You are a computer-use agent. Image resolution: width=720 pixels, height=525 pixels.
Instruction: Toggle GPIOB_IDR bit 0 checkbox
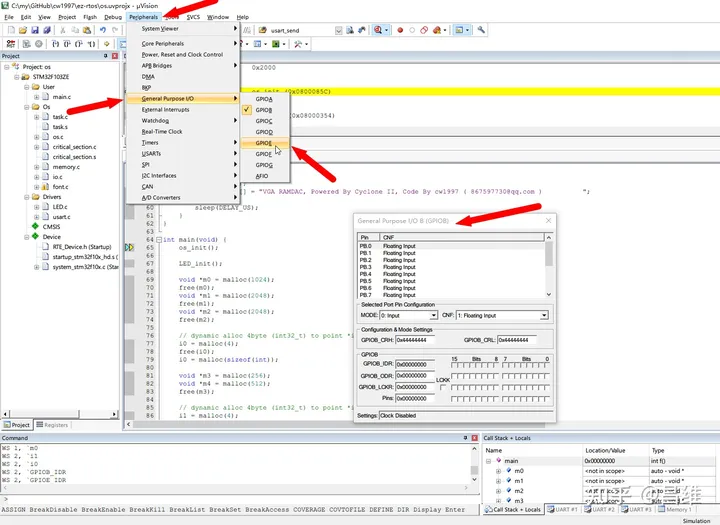point(546,365)
